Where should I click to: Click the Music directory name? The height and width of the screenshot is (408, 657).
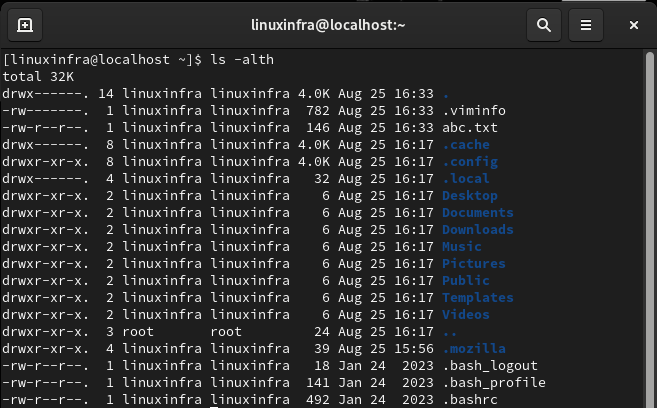pos(462,246)
